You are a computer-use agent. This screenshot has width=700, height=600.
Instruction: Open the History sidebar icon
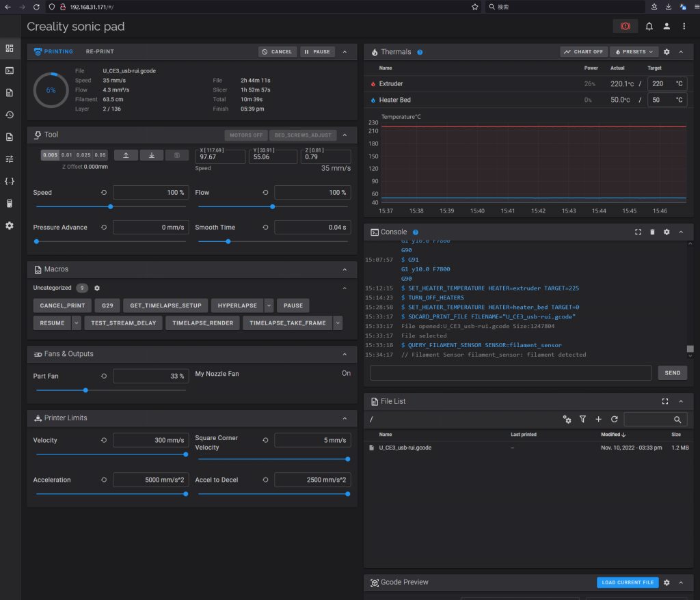pyautogui.click(x=10, y=115)
